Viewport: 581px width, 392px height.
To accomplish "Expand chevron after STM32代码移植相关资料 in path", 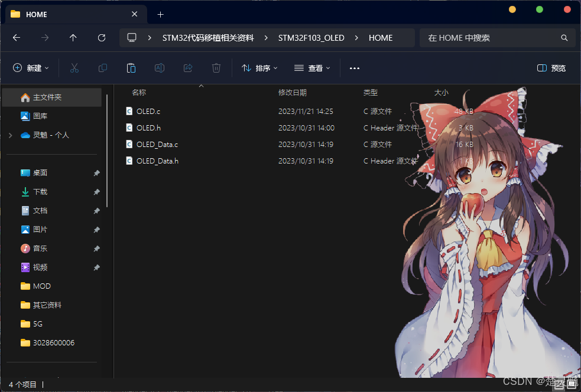I will [x=266, y=38].
